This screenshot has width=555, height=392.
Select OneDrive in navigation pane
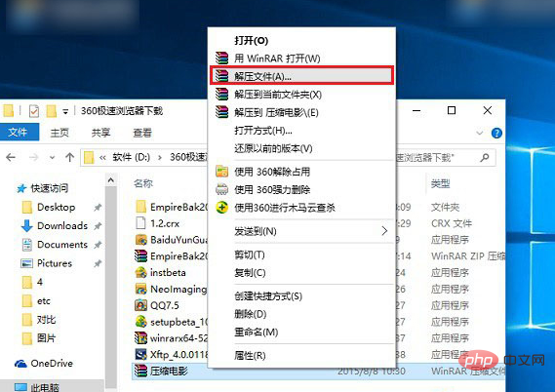tap(51, 364)
